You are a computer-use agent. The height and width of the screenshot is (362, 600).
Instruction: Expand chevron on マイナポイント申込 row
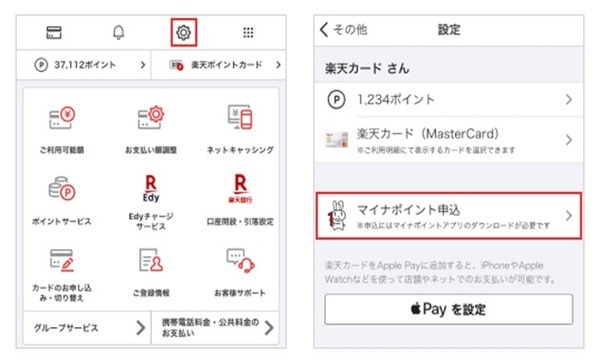coord(569,216)
